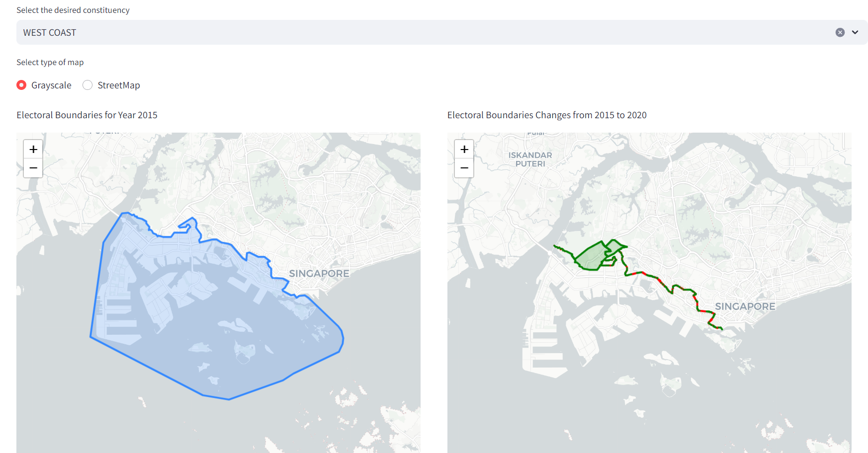Click the ISKANDAR PUTERI map label
This screenshot has width=868, height=453.
point(530,159)
